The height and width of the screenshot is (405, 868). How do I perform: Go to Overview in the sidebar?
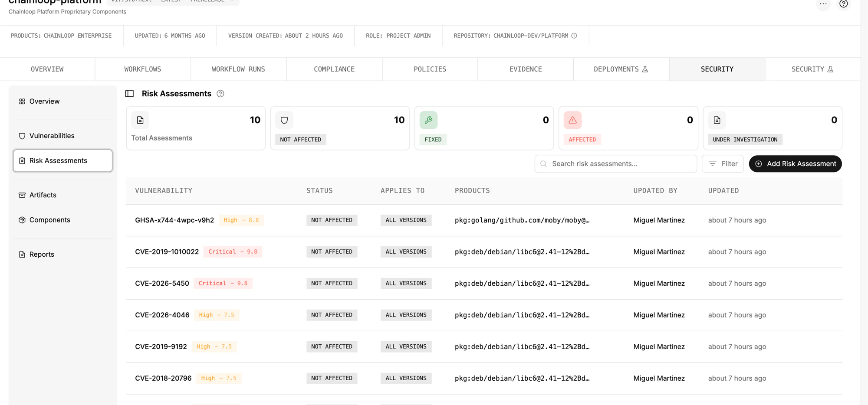pyautogui.click(x=63, y=101)
